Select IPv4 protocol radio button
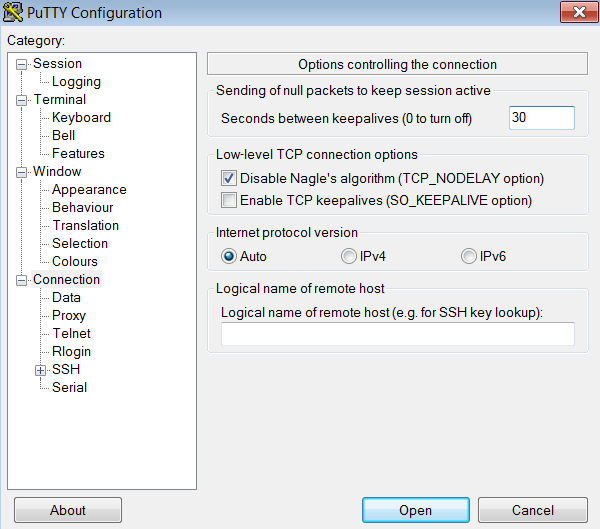Viewport: 600px width, 529px height. pos(349,256)
